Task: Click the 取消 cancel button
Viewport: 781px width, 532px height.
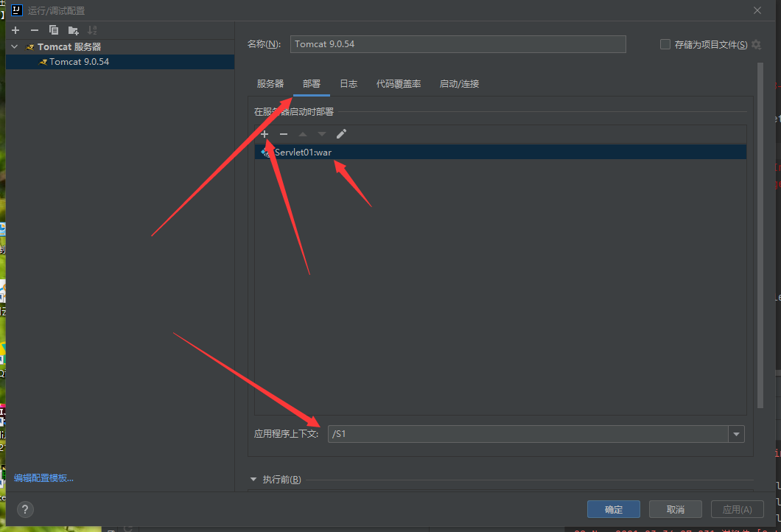Action: tap(676, 510)
